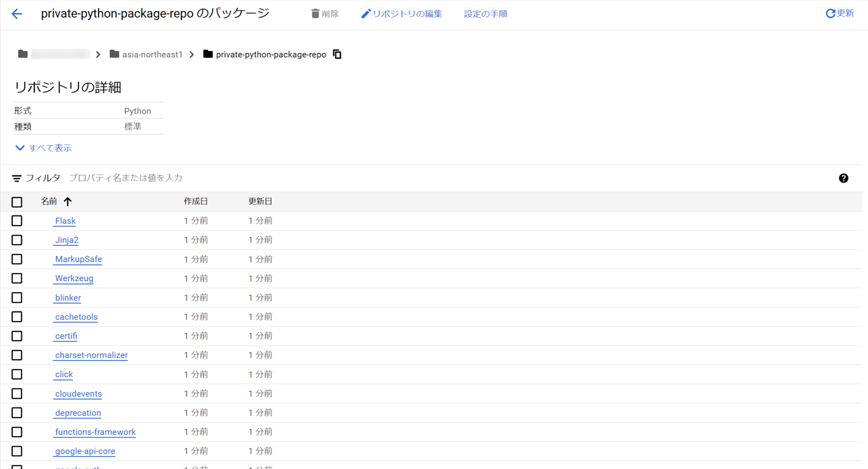Viewport: 868px width, 469px height.
Task: Click the refresh icon at top right
Action: click(830, 13)
